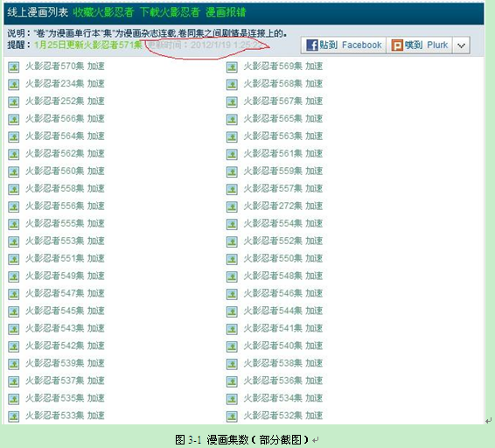The height and width of the screenshot is (448, 495).
Task: Open chapter link 火影忍者543集 加速
Action: point(65,328)
